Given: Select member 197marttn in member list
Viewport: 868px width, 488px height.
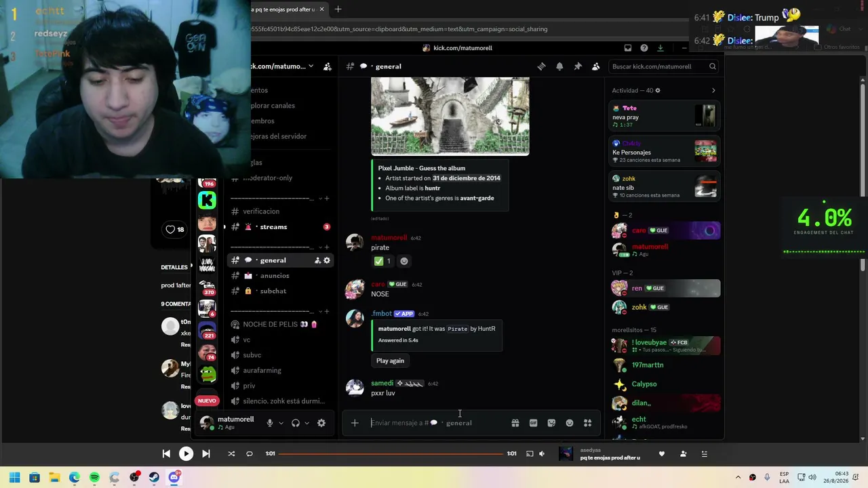Looking at the screenshot, I should (664, 365).
